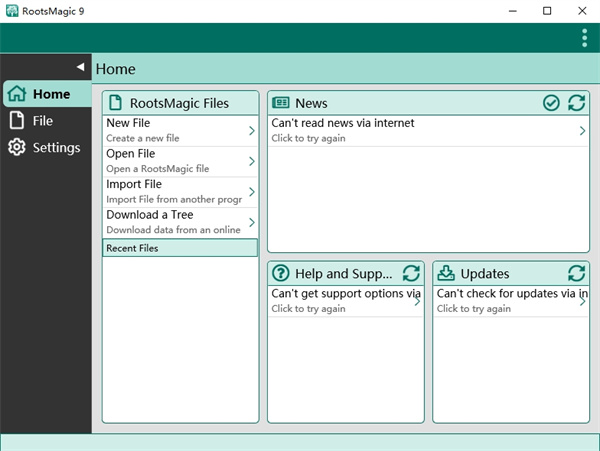Refresh the News panel
Screen dimensions: 600x451
coord(576,103)
